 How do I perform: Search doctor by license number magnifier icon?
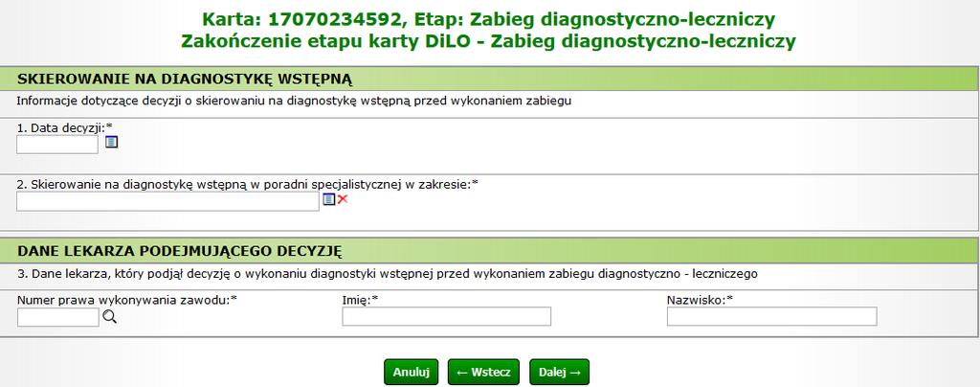point(110,317)
